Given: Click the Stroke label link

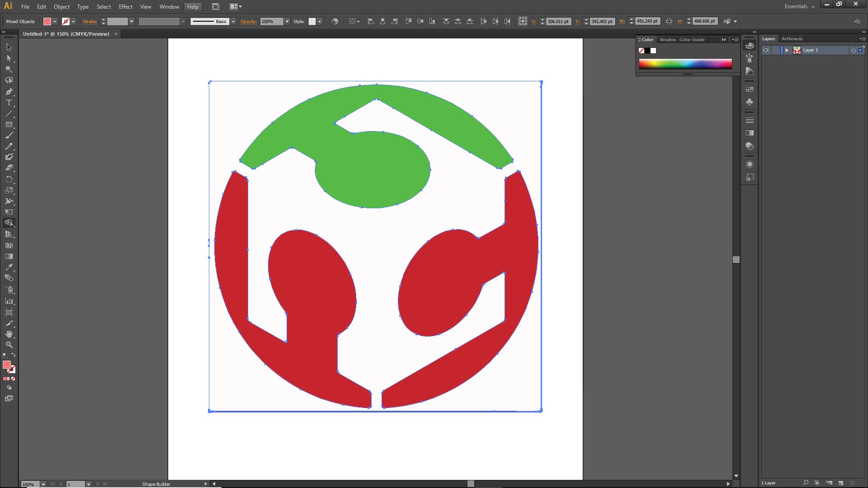Looking at the screenshot, I should pos(90,21).
